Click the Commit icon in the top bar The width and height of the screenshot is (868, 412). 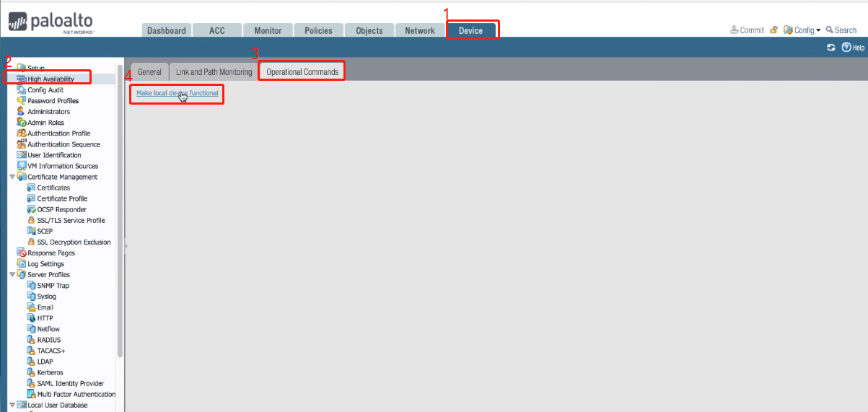735,30
